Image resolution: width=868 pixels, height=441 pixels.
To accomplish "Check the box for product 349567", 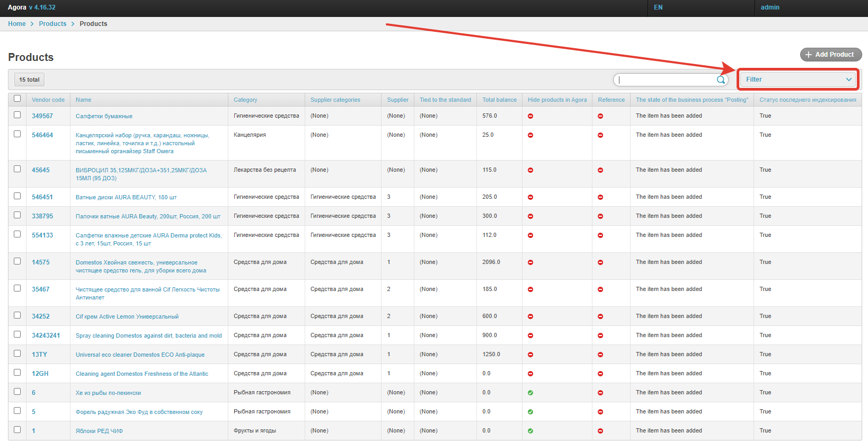I will (x=17, y=115).
